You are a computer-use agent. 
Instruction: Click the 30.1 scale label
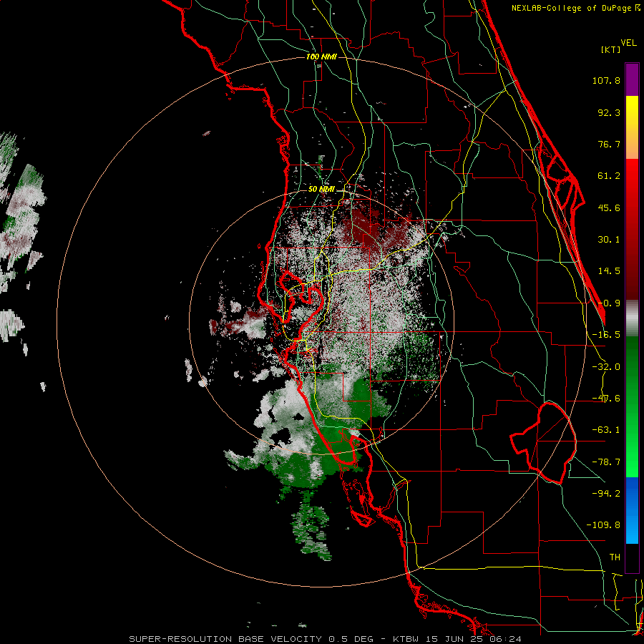pos(609,240)
